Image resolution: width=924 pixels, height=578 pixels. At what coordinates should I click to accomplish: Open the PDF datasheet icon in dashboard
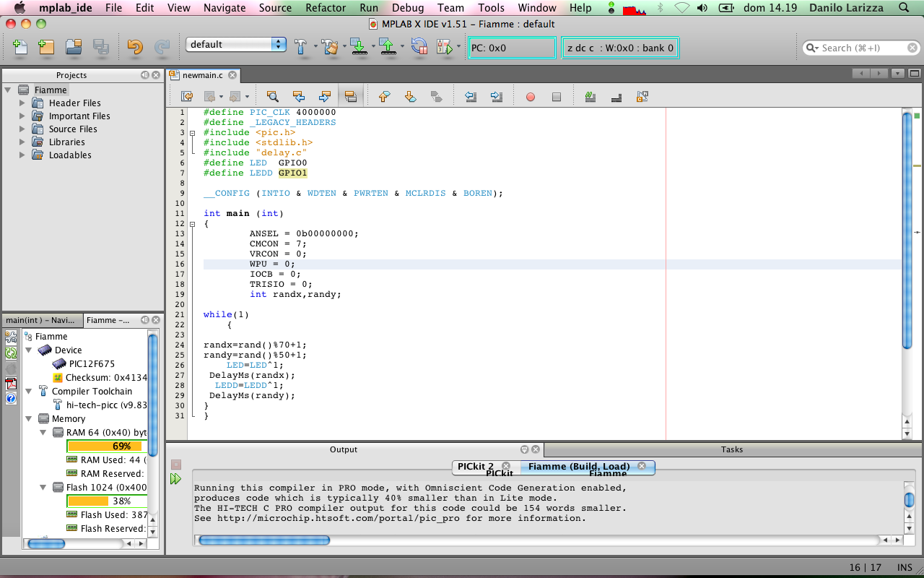pyautogui.click(x=12, y=384)
